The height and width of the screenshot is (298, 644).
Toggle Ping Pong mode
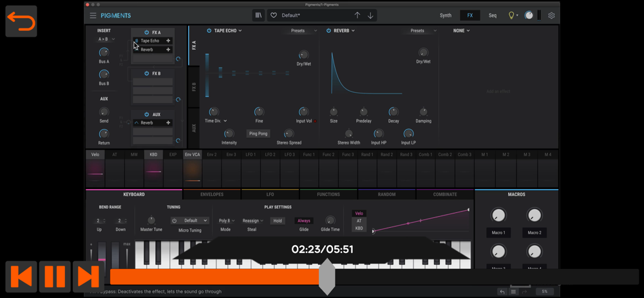(x=258, y=134)
